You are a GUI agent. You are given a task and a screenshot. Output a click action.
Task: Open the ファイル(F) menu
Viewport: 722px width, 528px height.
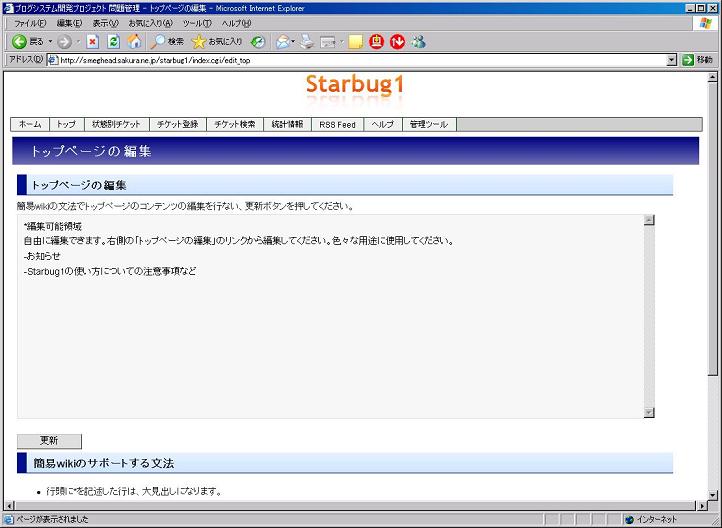30,23
